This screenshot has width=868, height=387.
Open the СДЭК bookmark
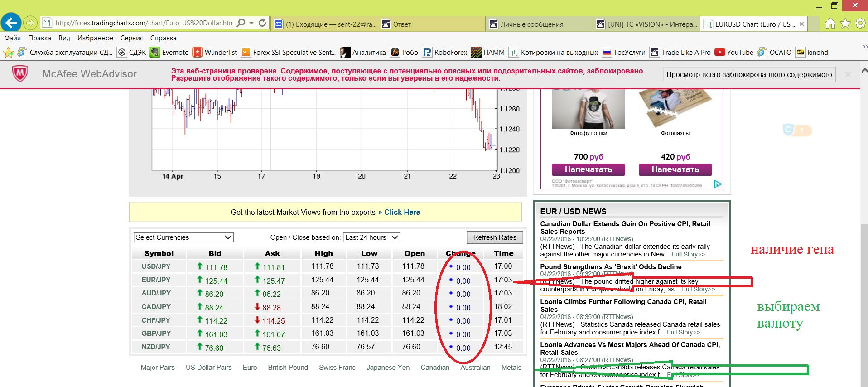[x=132, y=53]
